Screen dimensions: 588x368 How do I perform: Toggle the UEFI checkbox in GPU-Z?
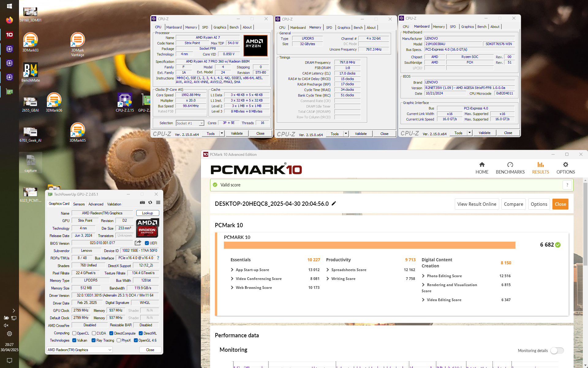pyautogui.click(x=147, y=243)
